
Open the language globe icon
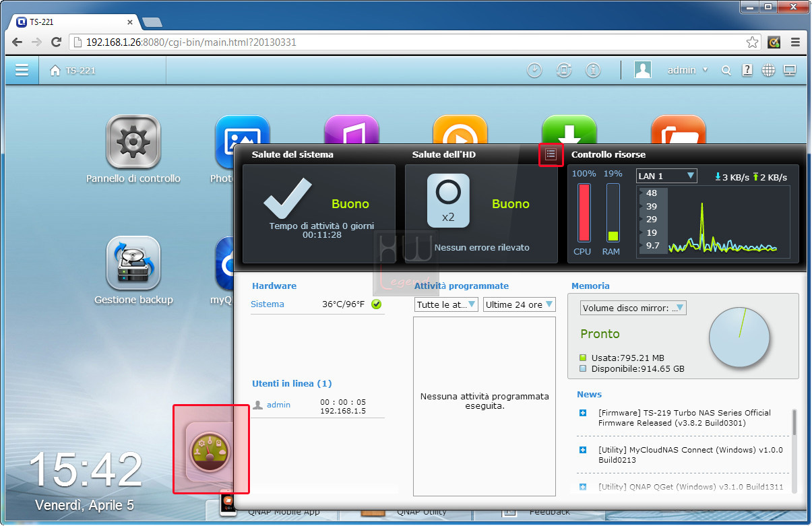(x=768, y=70)
